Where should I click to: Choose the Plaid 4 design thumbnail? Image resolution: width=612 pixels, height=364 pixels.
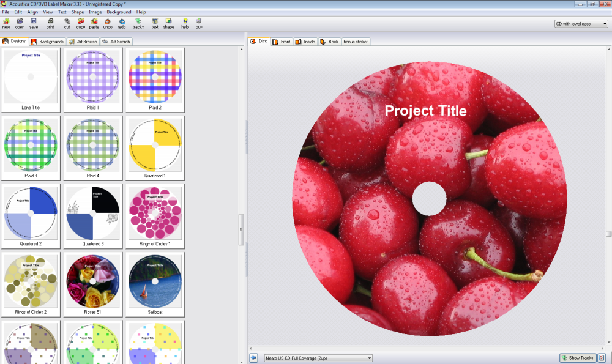(x=93, y=148)
